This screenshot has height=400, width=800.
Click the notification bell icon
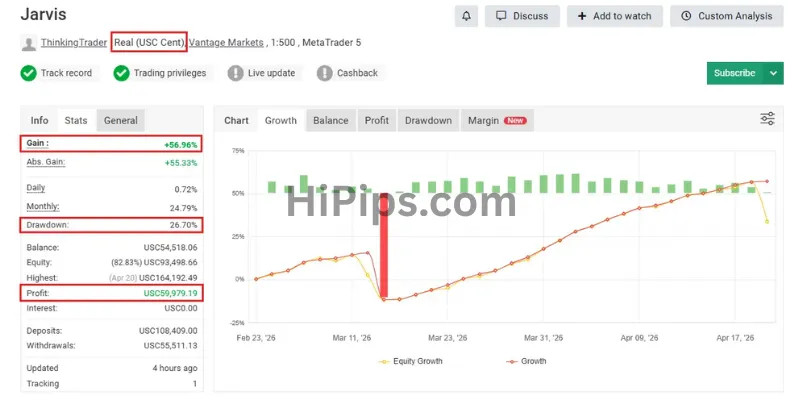tap(466, 16)
